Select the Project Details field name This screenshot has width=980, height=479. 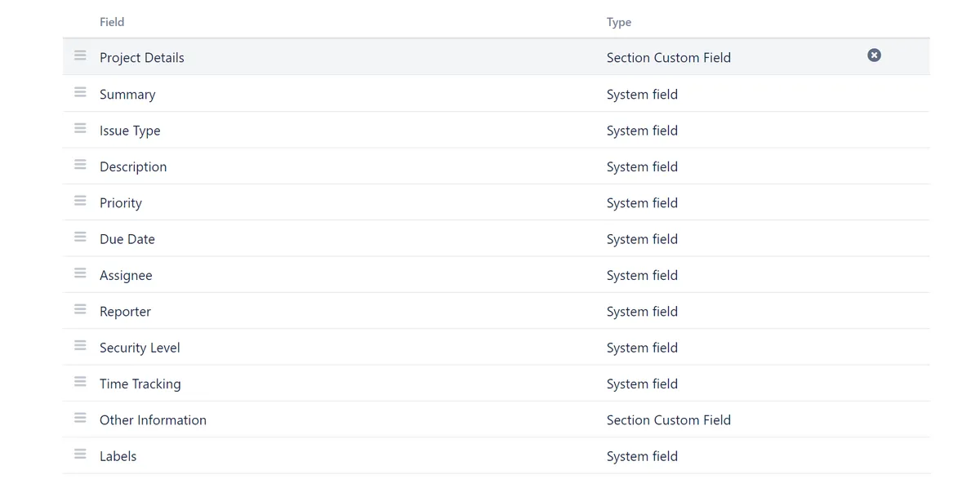click(142, 58)
